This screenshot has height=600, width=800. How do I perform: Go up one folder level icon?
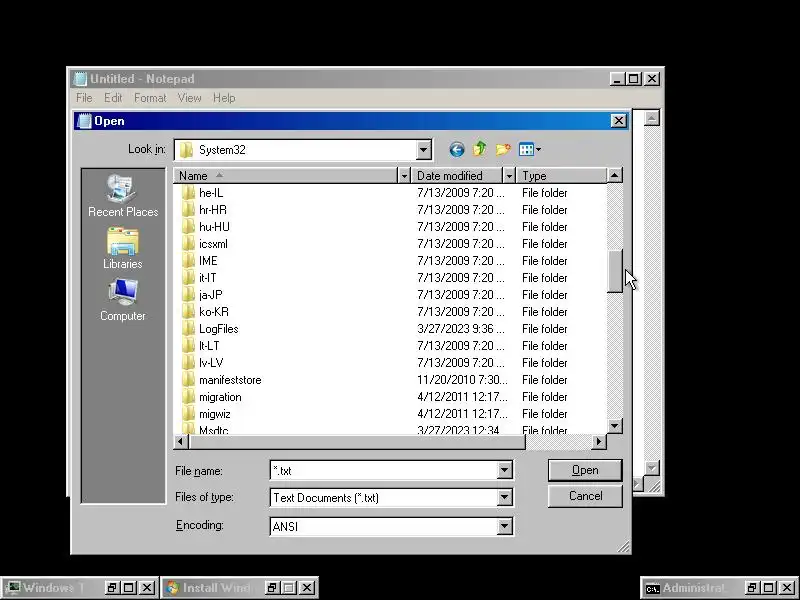pyautogui.click(x=479, y=149)
